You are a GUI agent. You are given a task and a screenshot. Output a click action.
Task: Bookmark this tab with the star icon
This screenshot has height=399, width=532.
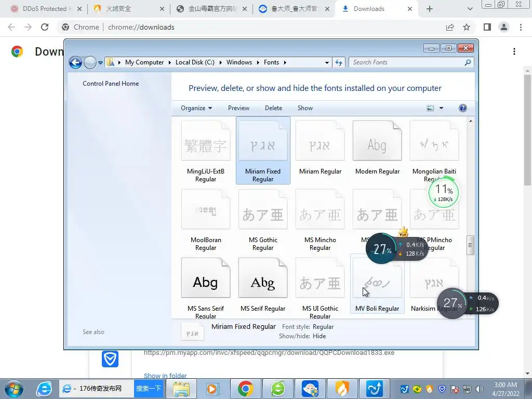pos(467,27)
